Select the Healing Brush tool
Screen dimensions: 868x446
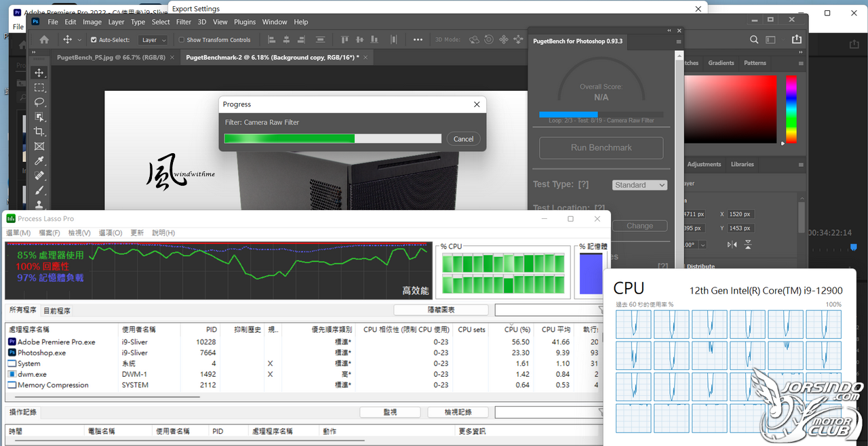[39, 176]
